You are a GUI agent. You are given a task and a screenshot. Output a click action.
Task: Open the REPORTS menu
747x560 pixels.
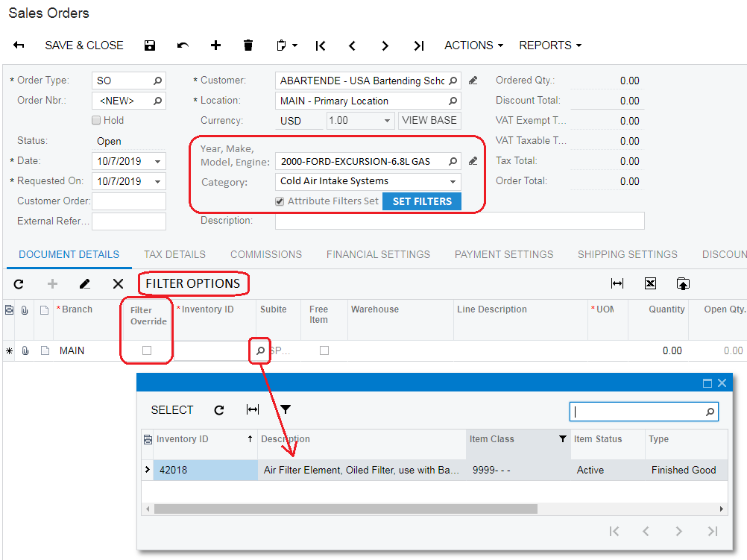[x=550, y=45]
